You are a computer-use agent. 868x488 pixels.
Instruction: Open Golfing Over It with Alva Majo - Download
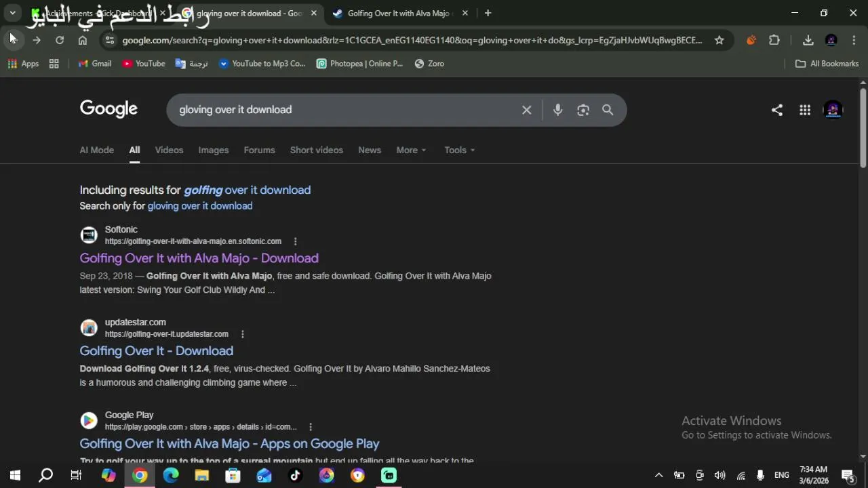click(x=199, y=258)
